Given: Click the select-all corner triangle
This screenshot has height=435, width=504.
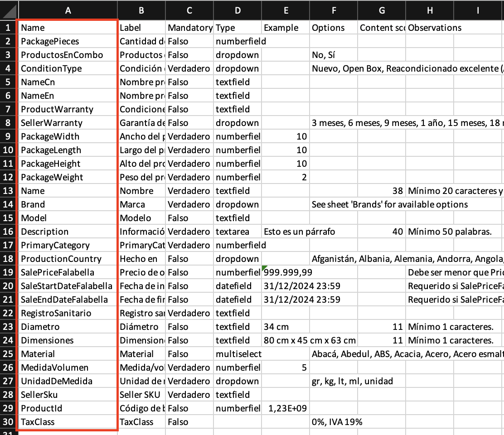Looking at the screenshot, I should [x=9, y=10].
